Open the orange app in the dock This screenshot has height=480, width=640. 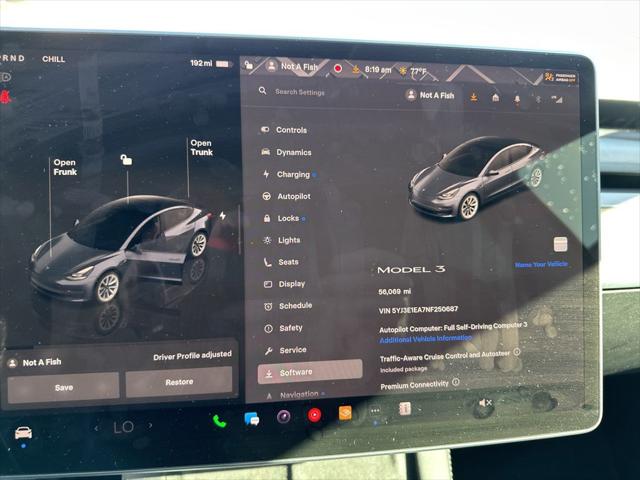(x=345, y=413)
